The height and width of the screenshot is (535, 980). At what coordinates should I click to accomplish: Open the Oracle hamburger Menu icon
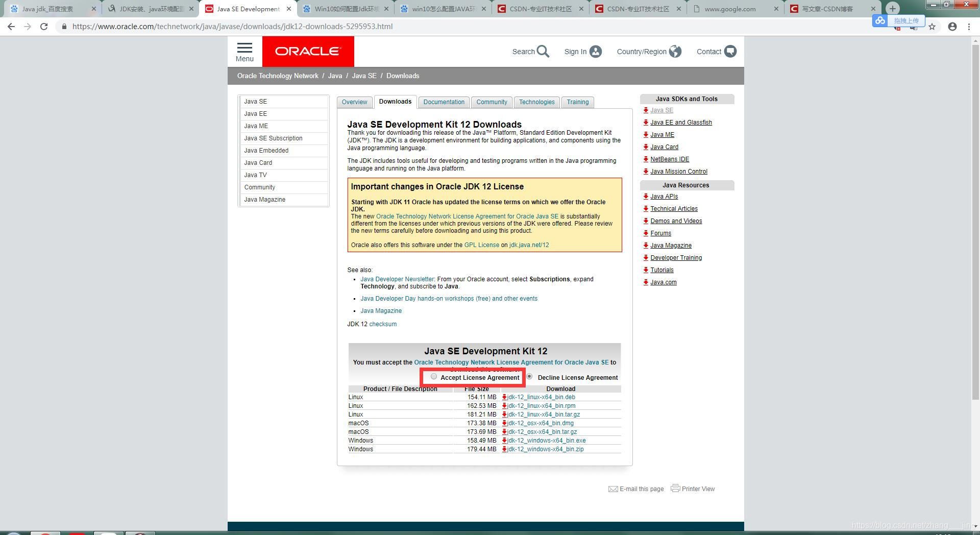pyautogui.click(x=244, y=47)
